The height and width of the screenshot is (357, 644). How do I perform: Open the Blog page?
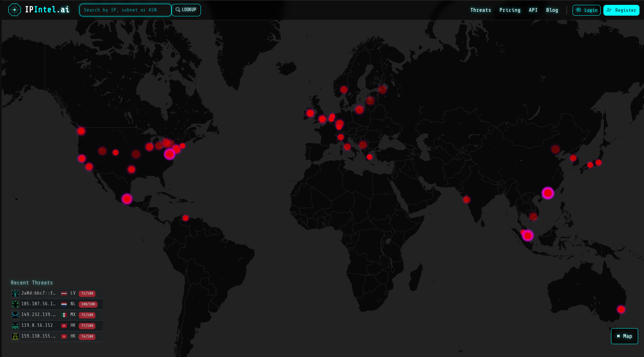pos(552,10)
